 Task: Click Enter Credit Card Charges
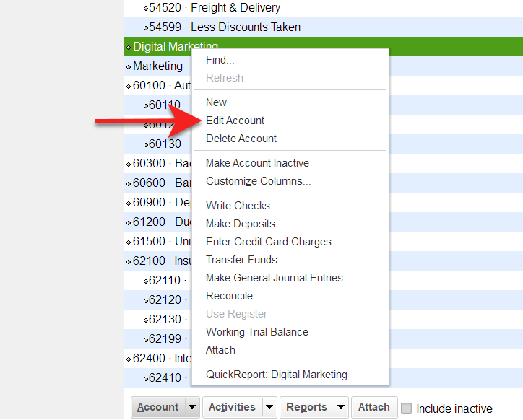point(269,242)
